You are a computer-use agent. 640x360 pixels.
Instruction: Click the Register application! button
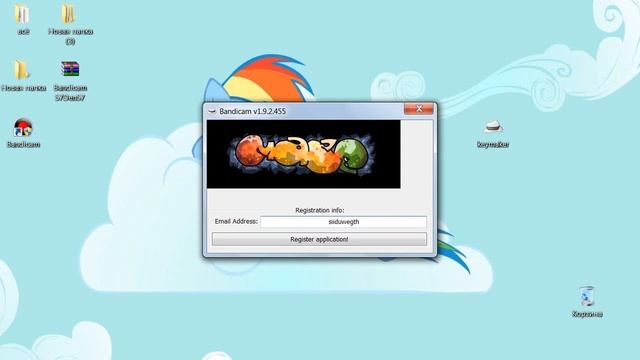click(319, 239)
